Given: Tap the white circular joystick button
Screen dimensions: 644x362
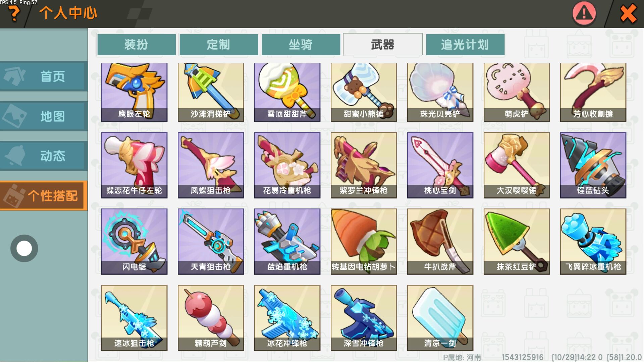Looking at the screenshot, I should click(x=24, y=248).
